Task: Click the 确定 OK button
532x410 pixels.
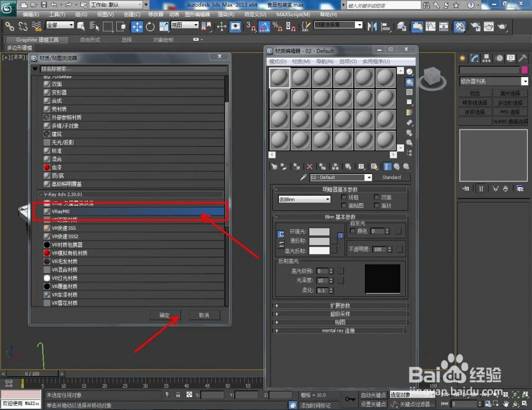Action: (x=165, y=315)
